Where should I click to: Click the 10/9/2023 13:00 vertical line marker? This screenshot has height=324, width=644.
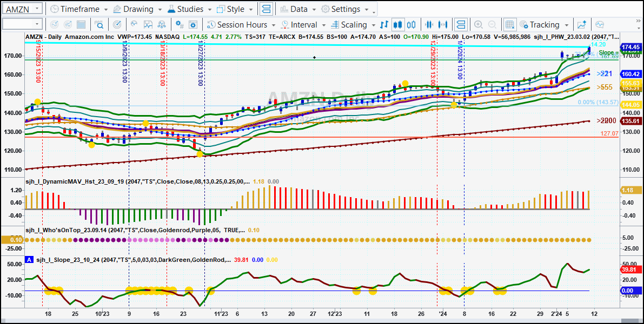[x=124, y=62]
